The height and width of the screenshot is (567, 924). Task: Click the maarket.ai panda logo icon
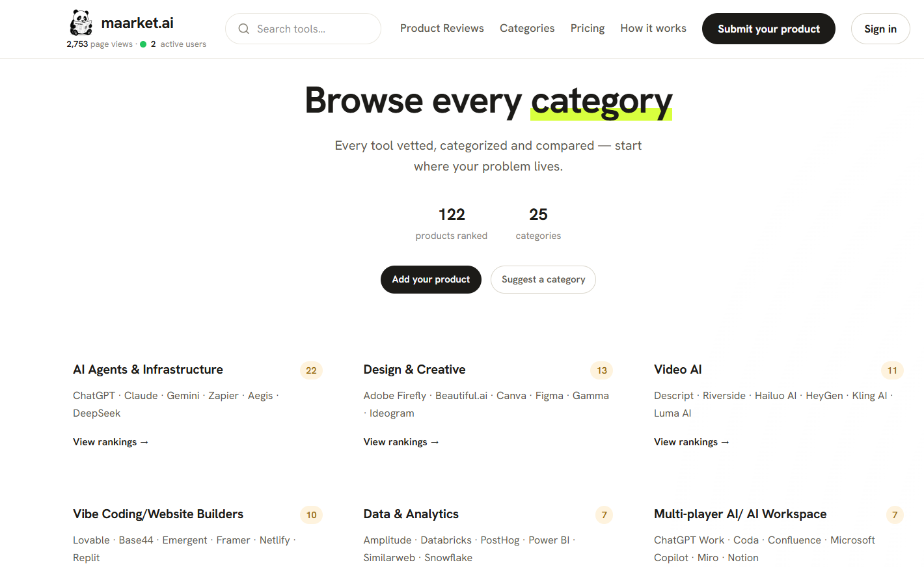tap(81, 23)
